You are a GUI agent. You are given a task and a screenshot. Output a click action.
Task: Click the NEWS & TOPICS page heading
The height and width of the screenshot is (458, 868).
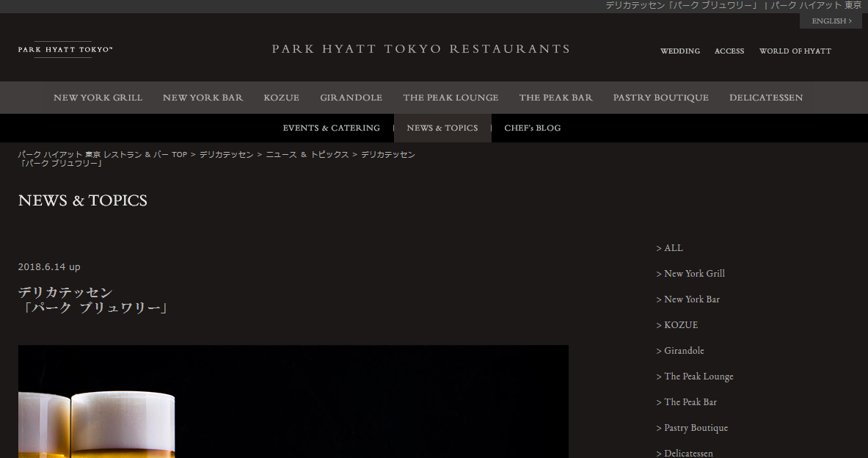(82, 200)
